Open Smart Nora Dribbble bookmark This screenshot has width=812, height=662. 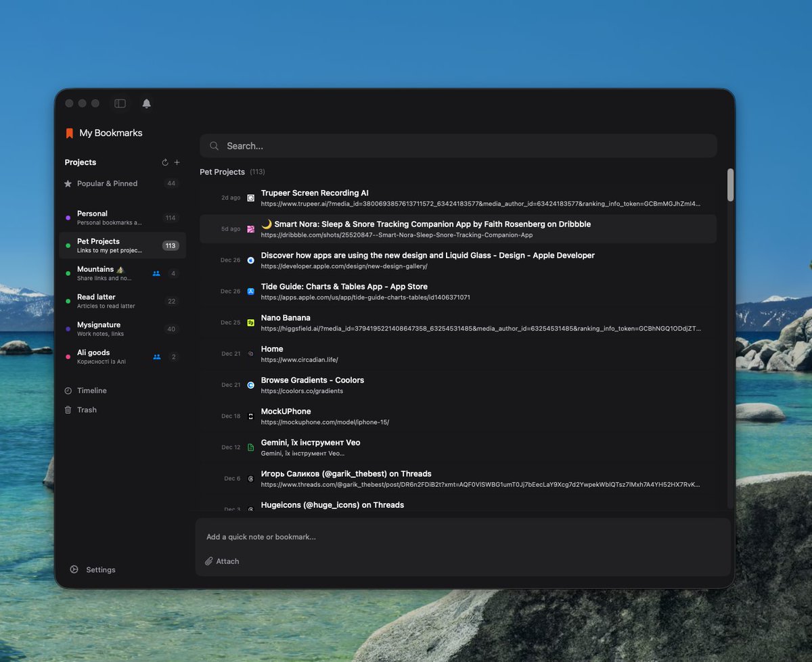point(457,229)
